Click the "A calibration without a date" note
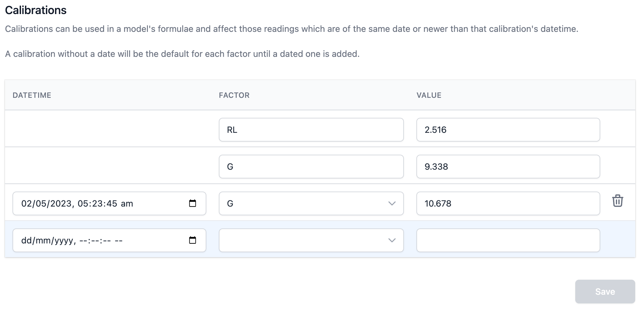The height and width of the screenshot is (310, 644). [182, 54]
